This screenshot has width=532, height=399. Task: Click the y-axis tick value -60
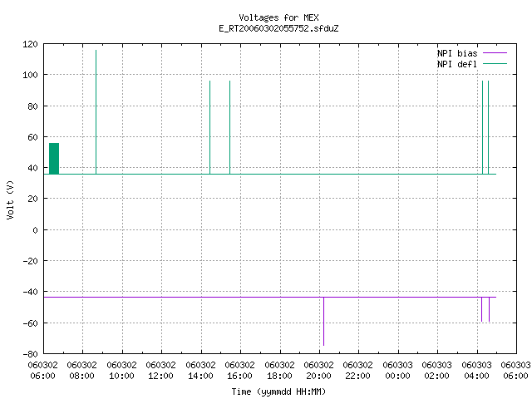[30, 323]
